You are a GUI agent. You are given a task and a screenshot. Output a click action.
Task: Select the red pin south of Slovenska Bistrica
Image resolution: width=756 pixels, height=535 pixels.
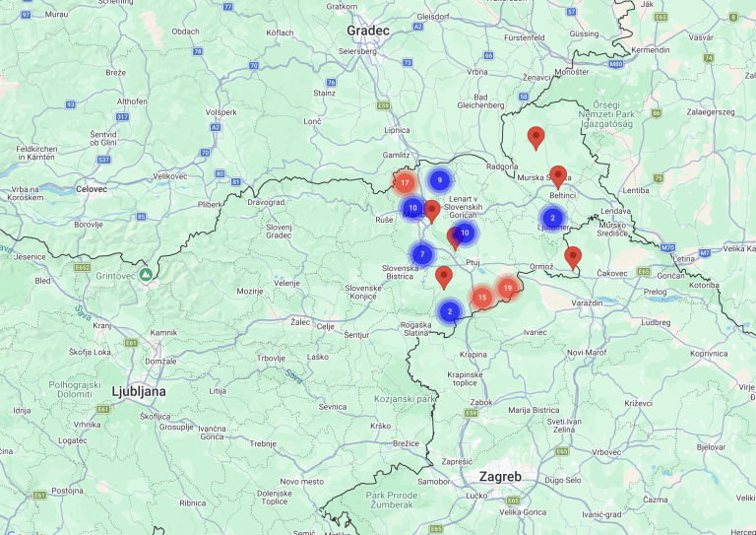(x=444, y=277)
